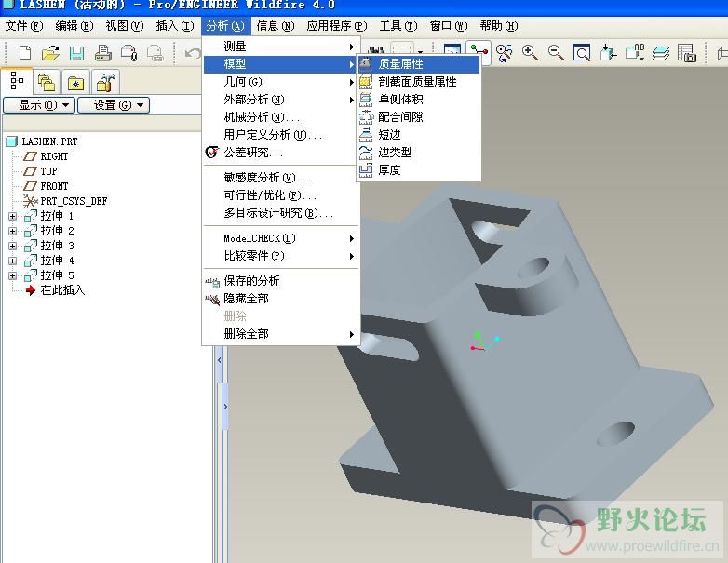Open the 编辑(E) menu
The image size is (728, 563).
(74, 26)
